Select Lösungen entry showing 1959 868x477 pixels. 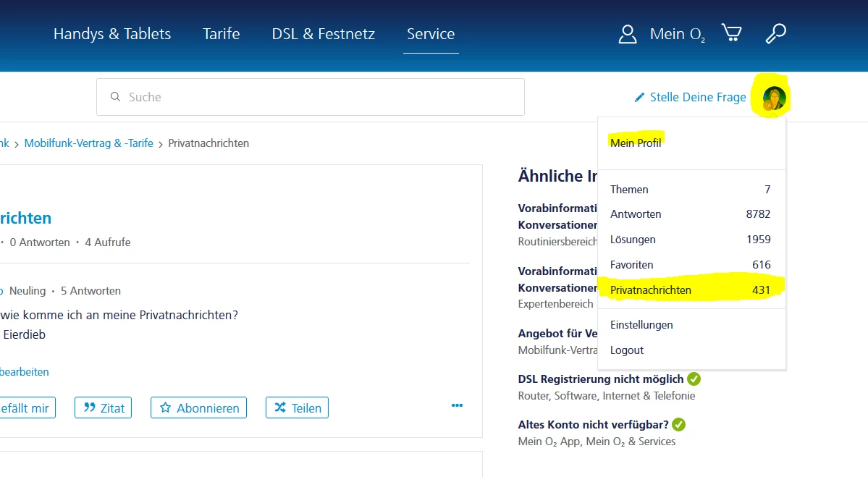click(x=691, y=240)
